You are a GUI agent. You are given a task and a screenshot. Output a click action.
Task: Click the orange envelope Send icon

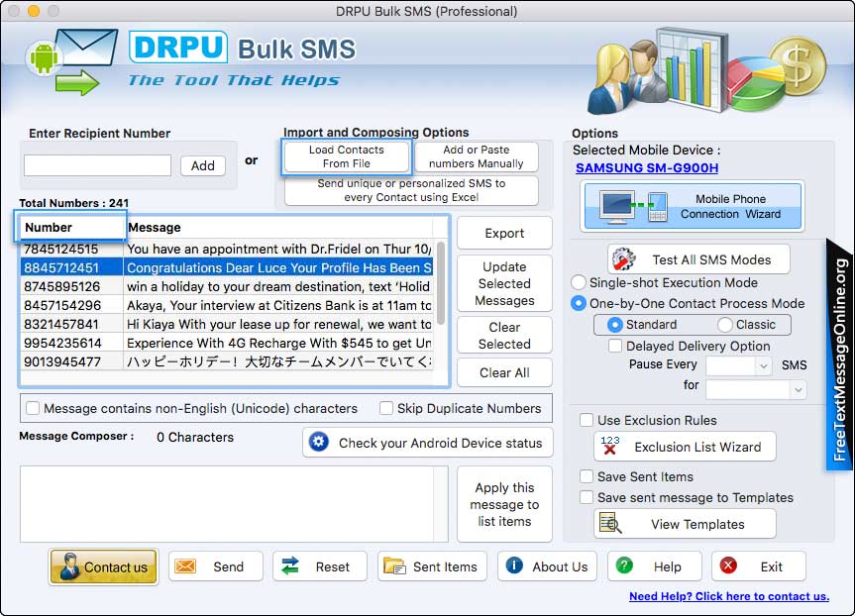(x=185, y=566)
